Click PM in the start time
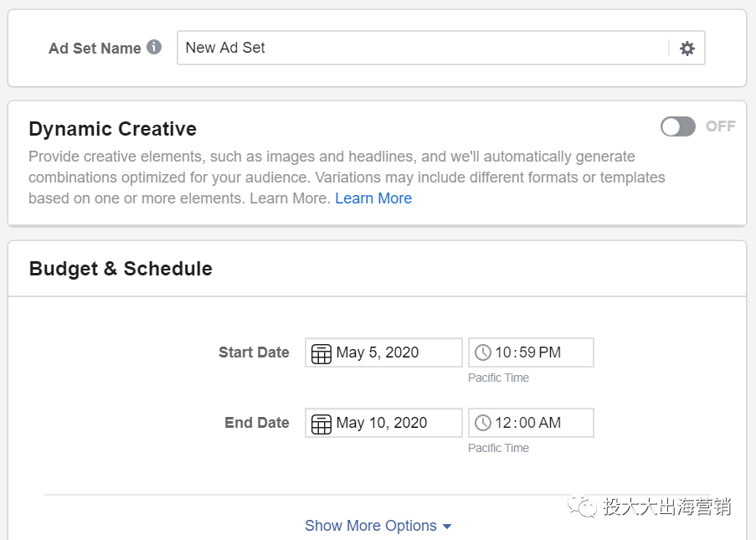The width and height of the screenshot is (756, 540). [x=550, y=352]
